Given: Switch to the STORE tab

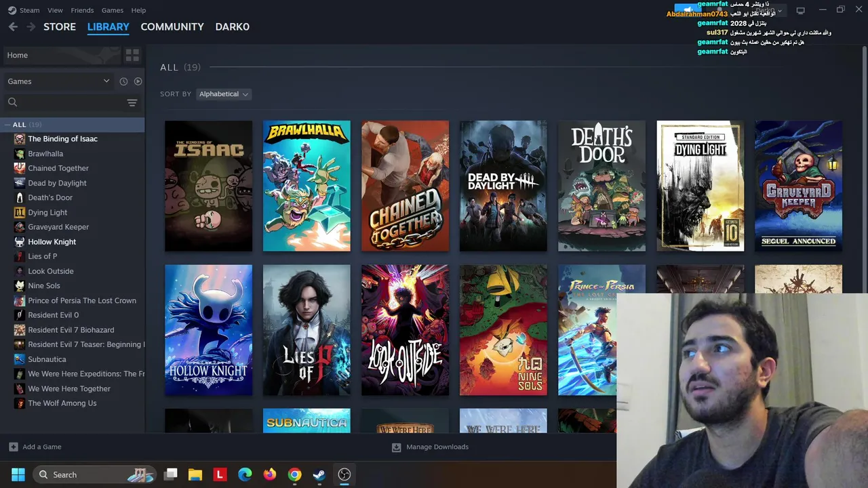Looking at the screenshot, I should tap(60, 26).
